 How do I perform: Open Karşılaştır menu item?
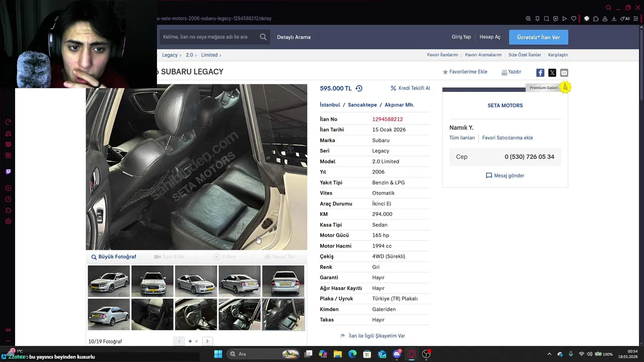[x=558, y=55]
